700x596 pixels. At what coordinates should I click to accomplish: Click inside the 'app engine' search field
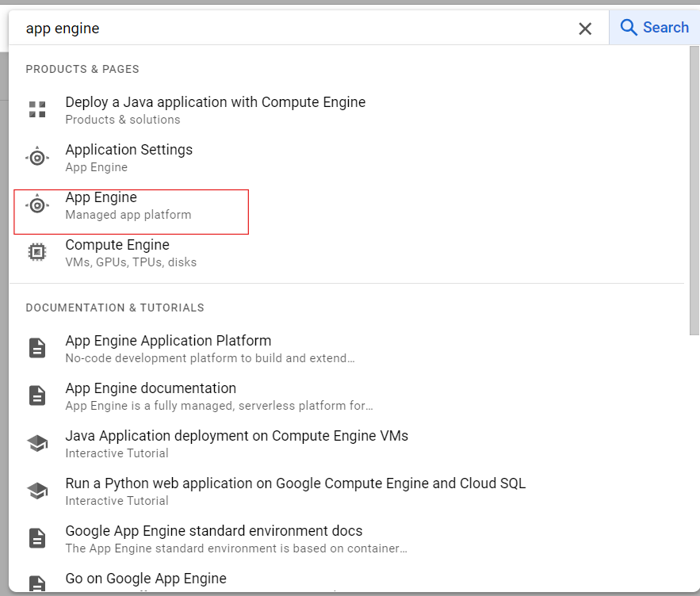point(293,29)
